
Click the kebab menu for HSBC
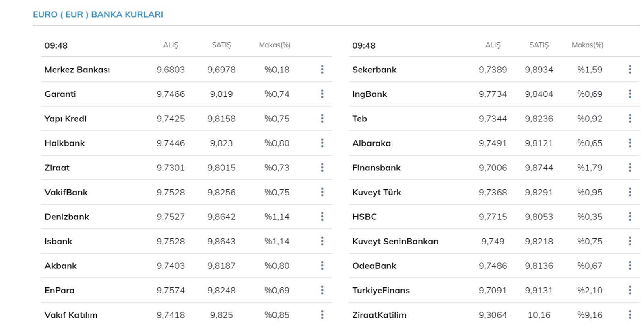630,217
